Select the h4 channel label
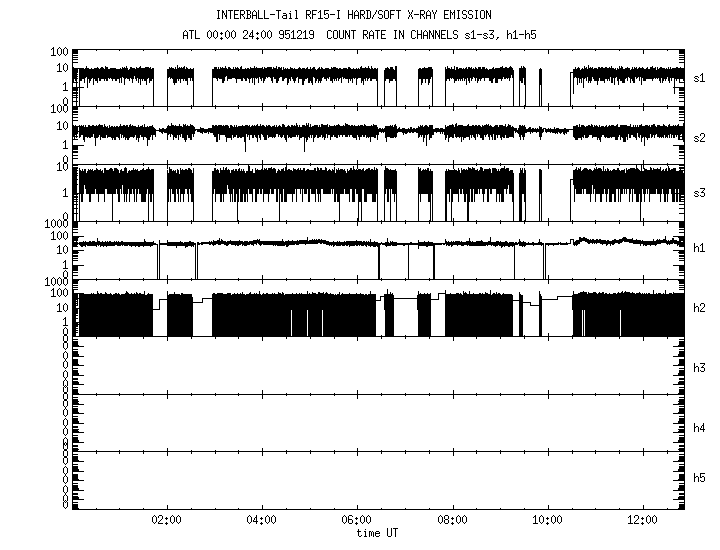 [700, 428]
